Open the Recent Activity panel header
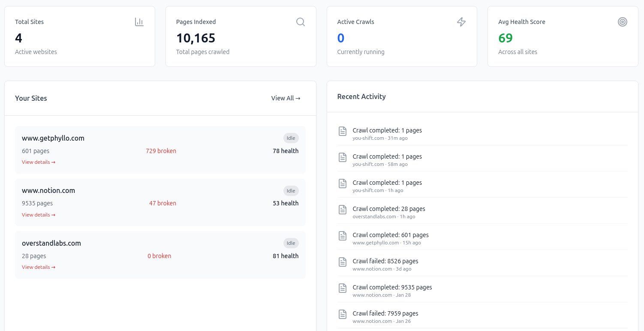644x331 pixels. click(361, 96)
